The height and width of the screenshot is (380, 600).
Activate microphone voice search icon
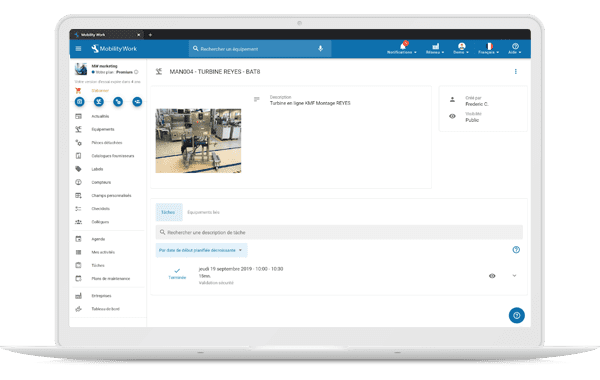coord(320,49)
